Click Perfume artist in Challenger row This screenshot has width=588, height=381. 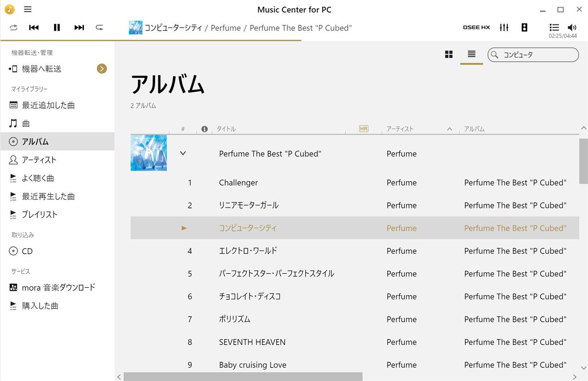point(401,183)
